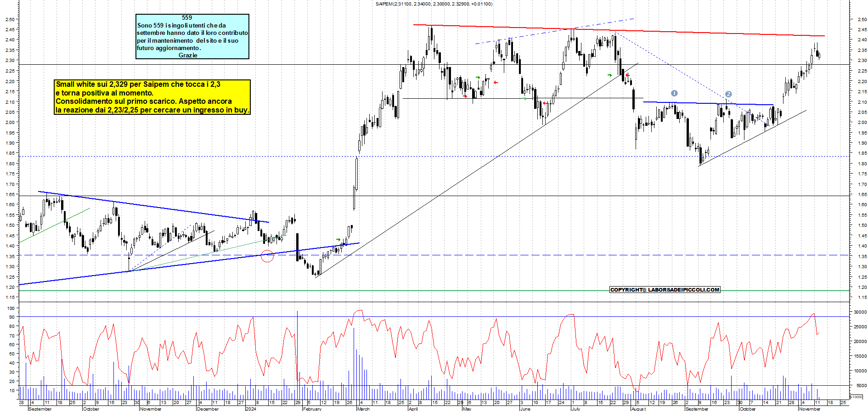
Task: Click 'Consolidamento sul primo scarico' line
Action: coord(144,101)
